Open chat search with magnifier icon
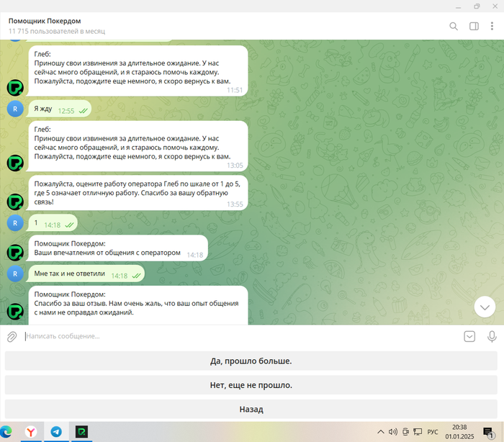The height and width of the screenshot is (442, 504). (x=454, y=26)
